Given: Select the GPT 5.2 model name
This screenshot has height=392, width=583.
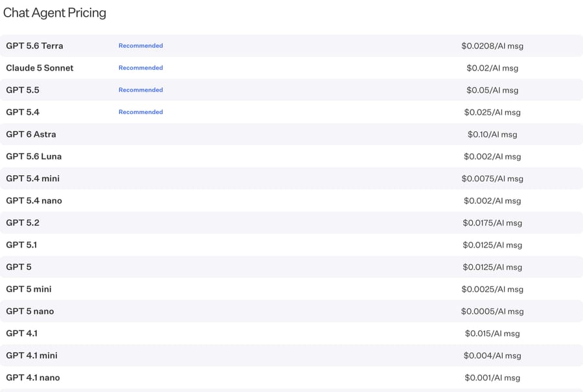Looking at the screenshot, I should point(23,223).
